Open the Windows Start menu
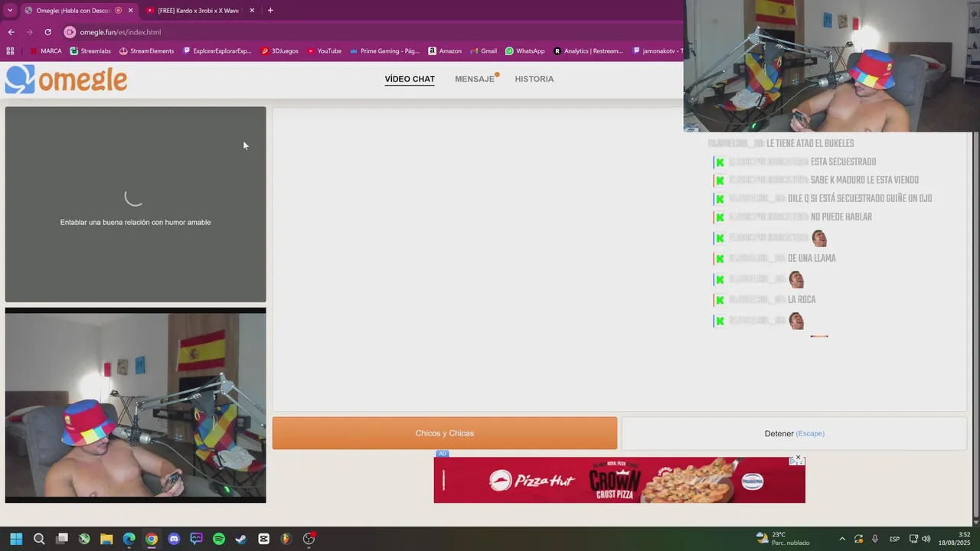This screenshot has height=551, width=980. click(16, 539)
